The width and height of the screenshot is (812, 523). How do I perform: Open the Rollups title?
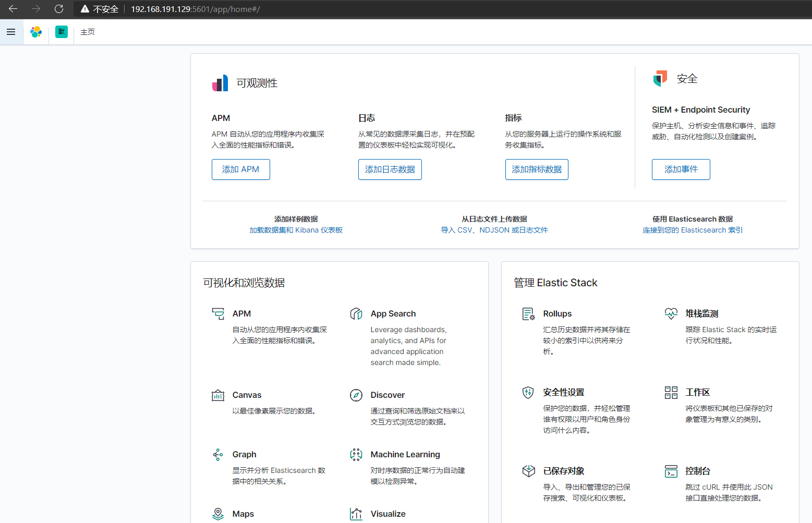point(558,314)
